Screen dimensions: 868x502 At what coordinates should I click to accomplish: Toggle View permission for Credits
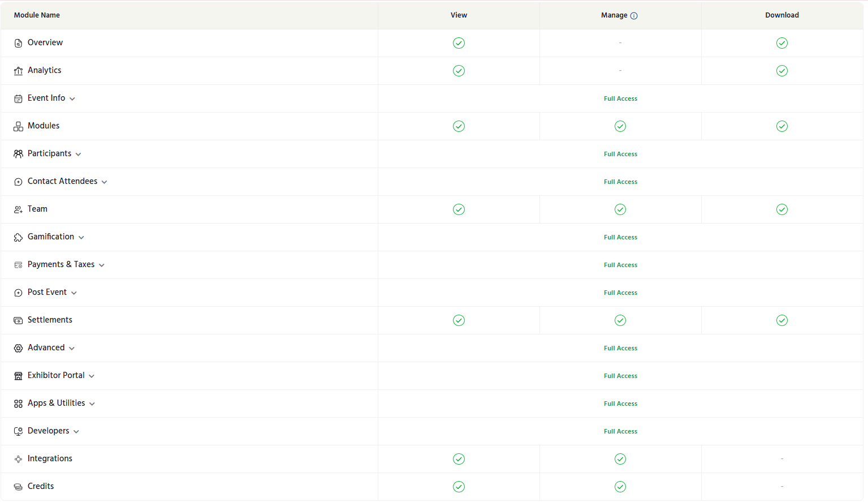459,487
